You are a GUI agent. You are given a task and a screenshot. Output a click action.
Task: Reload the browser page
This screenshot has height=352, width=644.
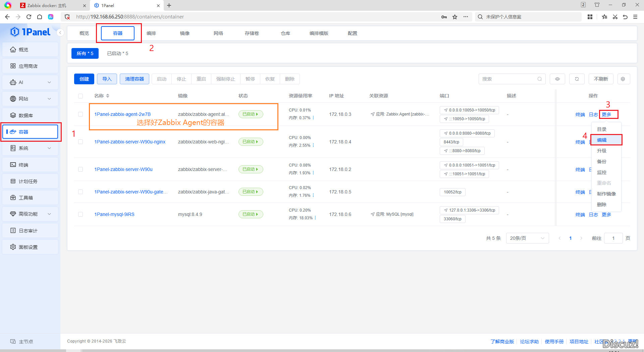[29, 17]
